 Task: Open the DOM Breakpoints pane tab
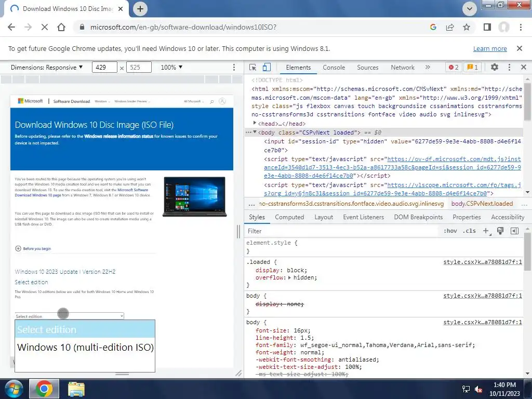[x=418, y=217]
